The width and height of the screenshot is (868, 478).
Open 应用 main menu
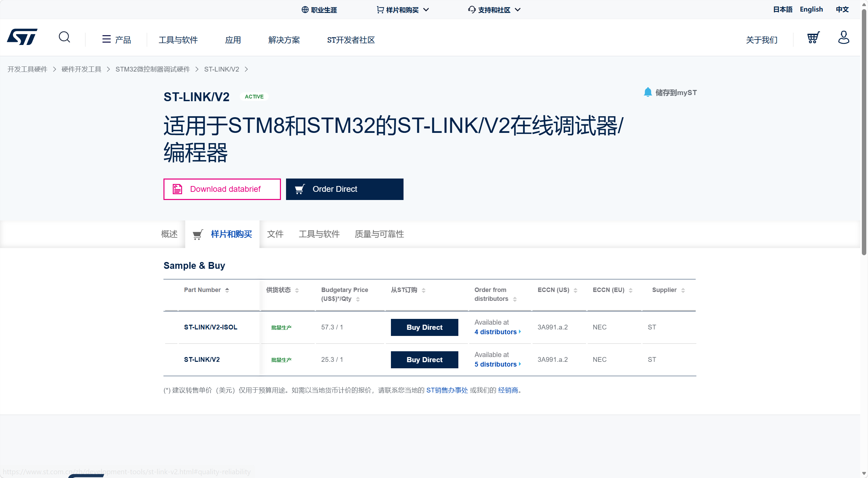pos(233,40)
